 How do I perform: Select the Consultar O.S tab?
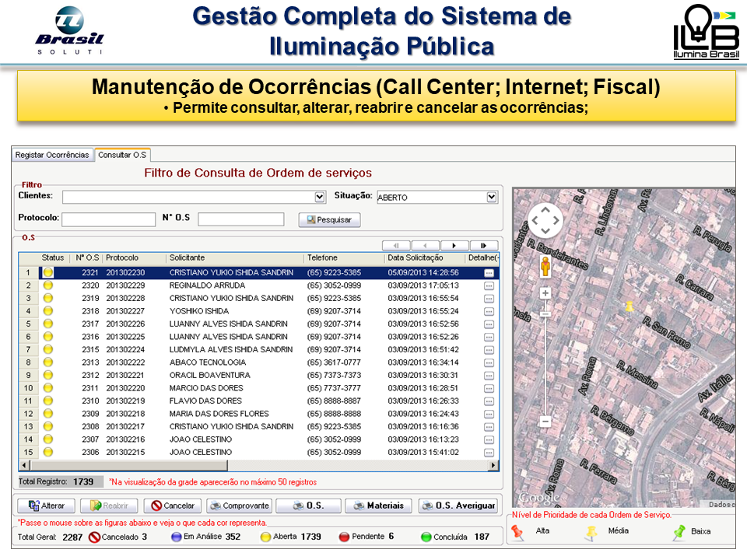click(x=123, y=155)
